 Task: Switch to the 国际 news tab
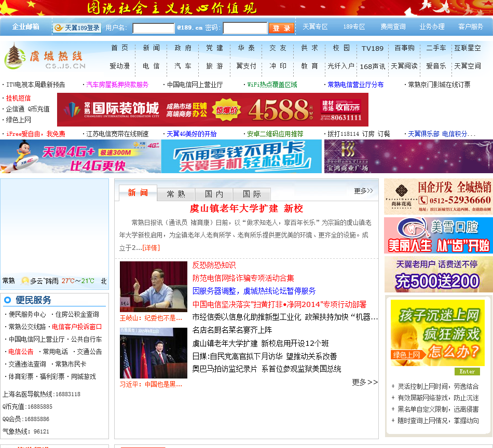[252, 194]
